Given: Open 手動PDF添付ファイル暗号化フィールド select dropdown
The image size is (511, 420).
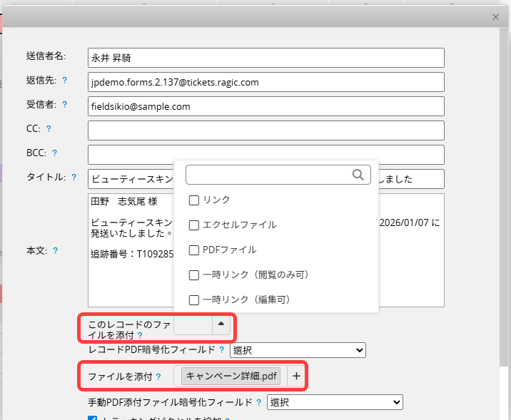Looking at the screenshot, I should [x=335, y=403].
